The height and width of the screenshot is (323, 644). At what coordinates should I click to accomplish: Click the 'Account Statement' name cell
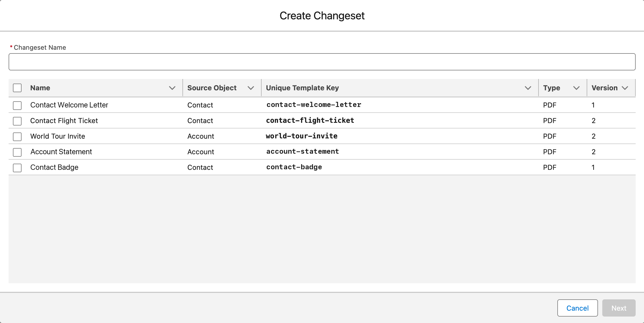pos(61,152)
